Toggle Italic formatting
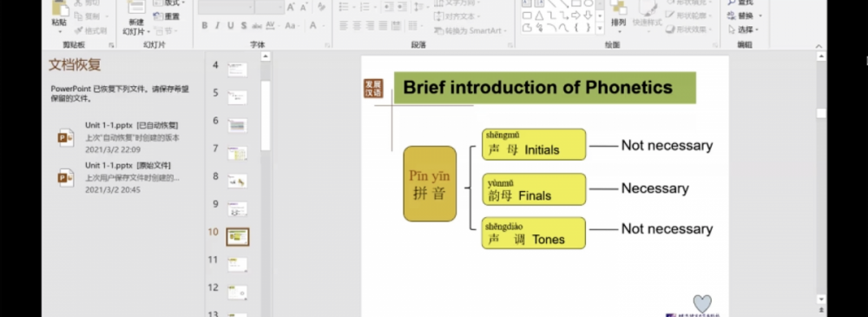 [217, 25]
